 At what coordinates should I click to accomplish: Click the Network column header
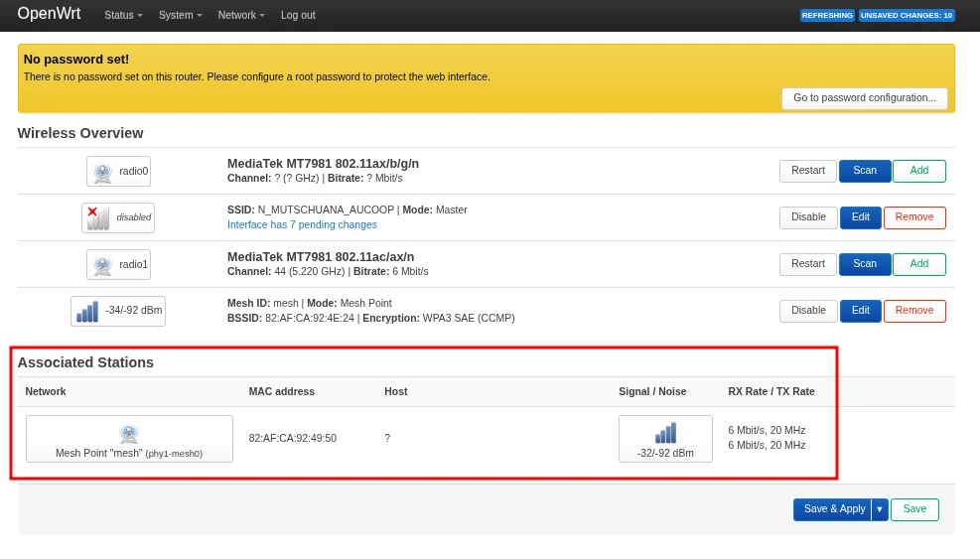(46, 392)
